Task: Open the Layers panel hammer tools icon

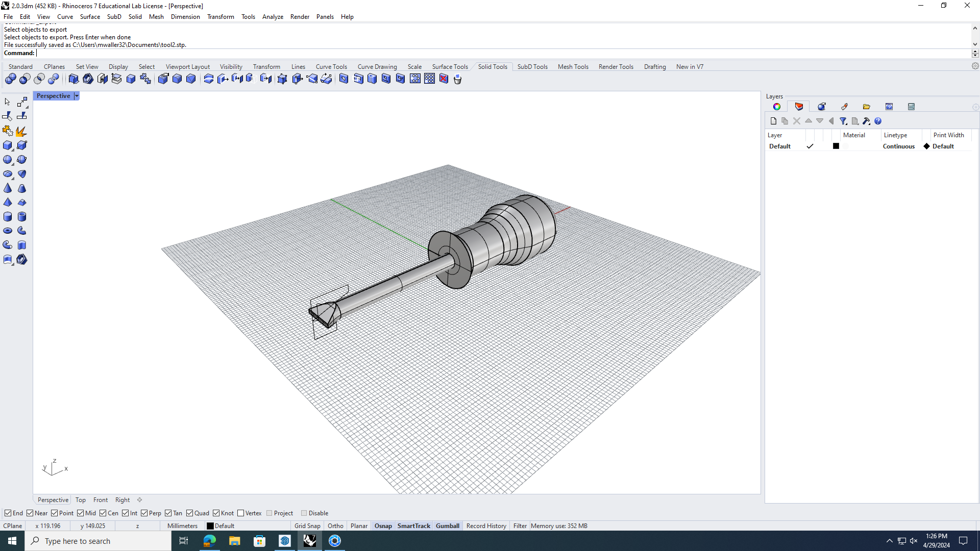Action: coord(866,121)
